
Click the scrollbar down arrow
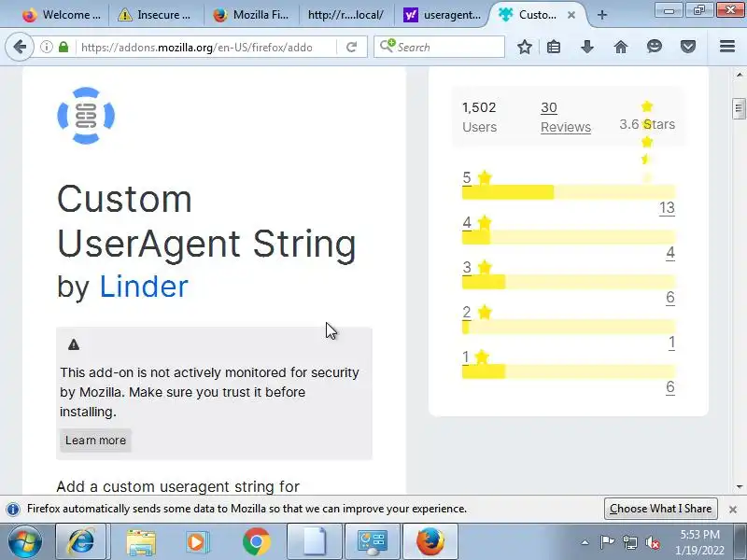(x=739, y=486)
